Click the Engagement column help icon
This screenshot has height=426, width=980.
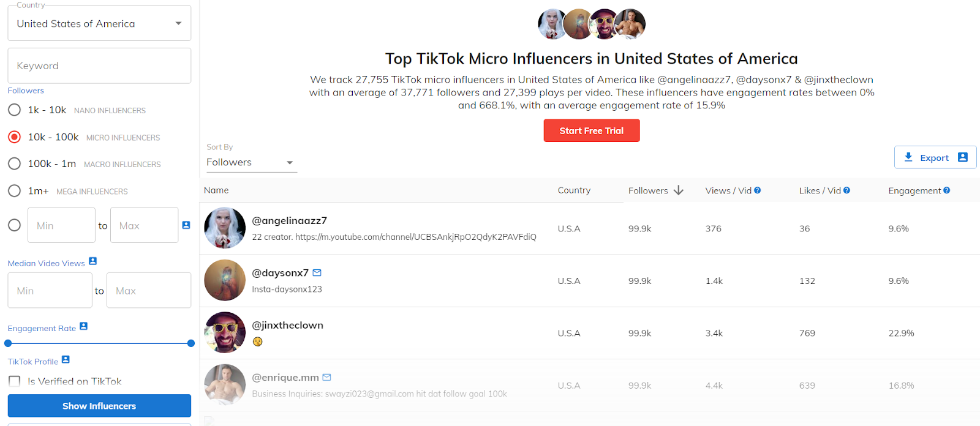(947, 190)
